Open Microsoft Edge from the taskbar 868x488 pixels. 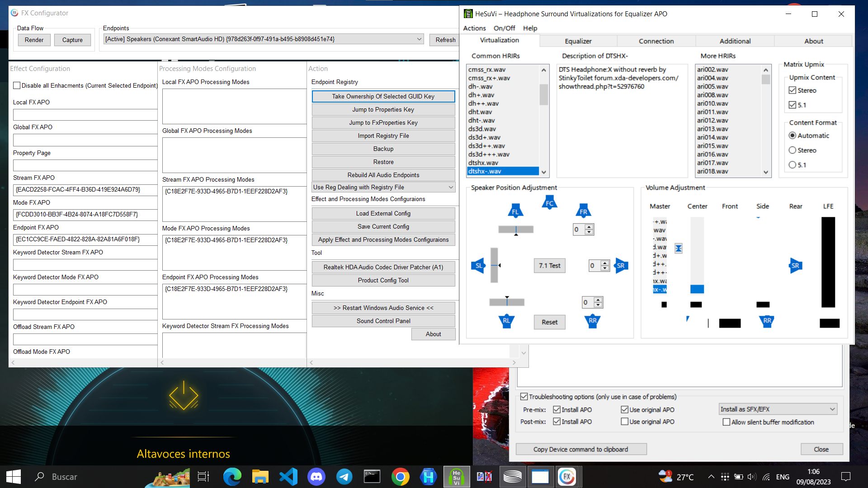click(x=232, y=477)
